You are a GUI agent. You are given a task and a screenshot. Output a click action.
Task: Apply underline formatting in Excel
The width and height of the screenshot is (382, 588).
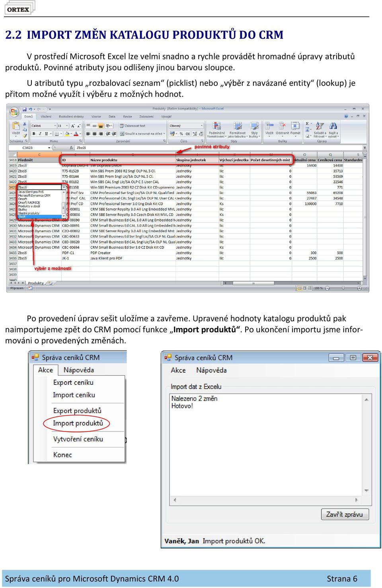pyautogui.click(x=46, y=134)
